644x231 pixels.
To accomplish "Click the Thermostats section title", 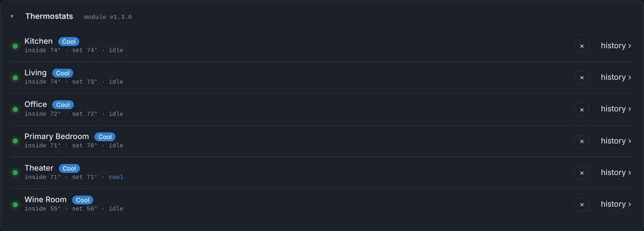I will (49, 17).
